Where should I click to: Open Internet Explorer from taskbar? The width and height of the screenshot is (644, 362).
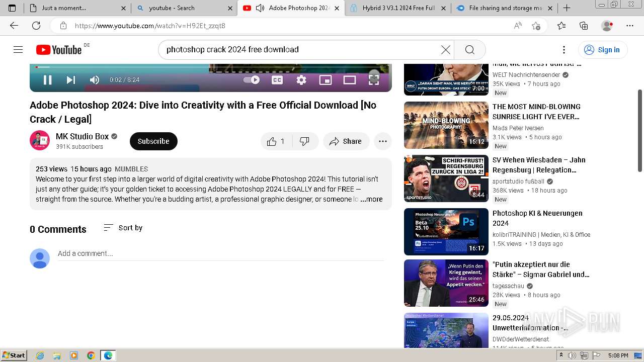click(x=40, y=355)
